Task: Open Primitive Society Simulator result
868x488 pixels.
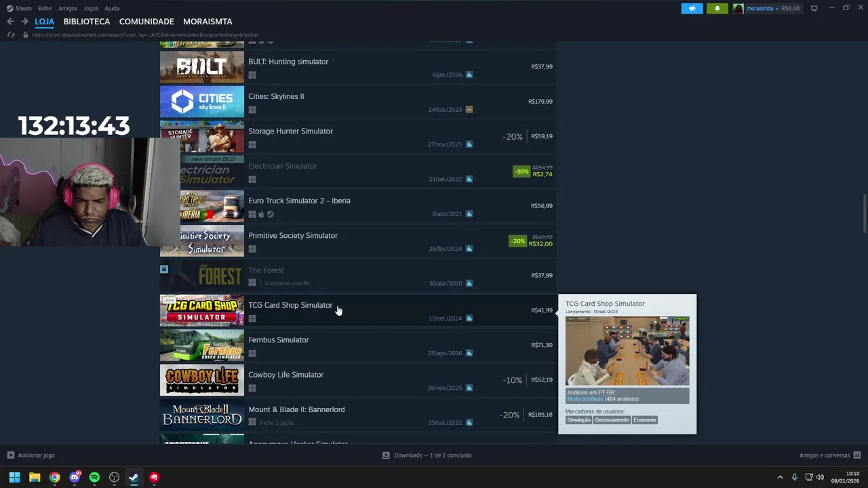Action: point(358,241)
